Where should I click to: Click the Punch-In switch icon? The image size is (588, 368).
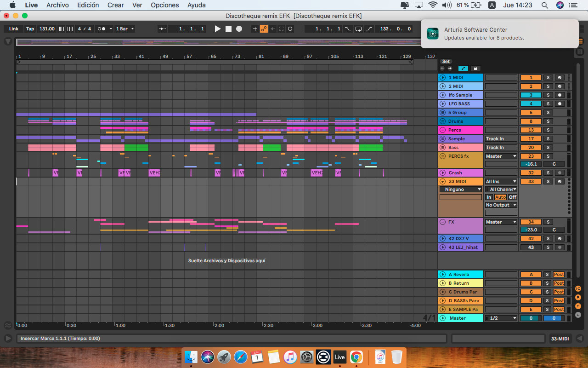348,29
